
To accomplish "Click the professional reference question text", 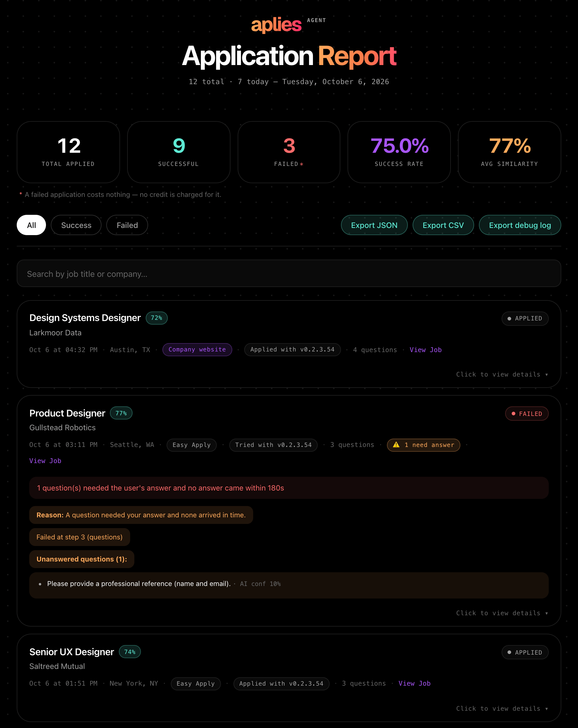I will coord(139,584).
